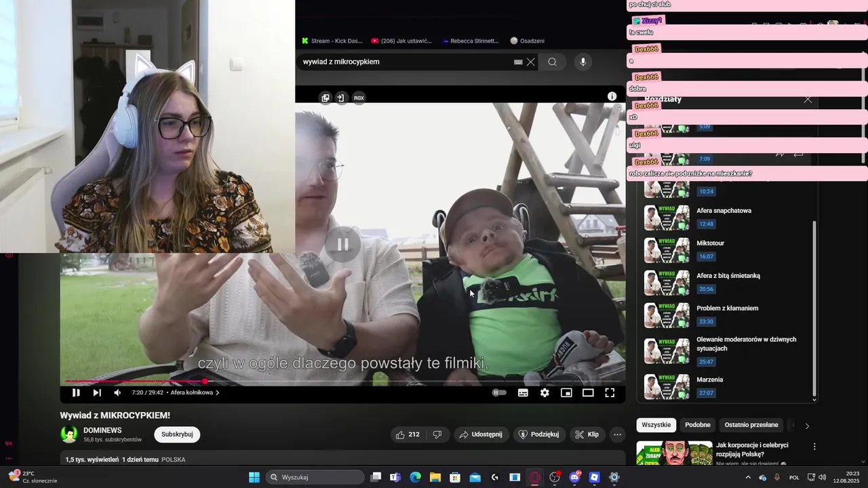Select the 'Wszystkie' filter chip
Screen dimensions: 868x488
(656, 425)
